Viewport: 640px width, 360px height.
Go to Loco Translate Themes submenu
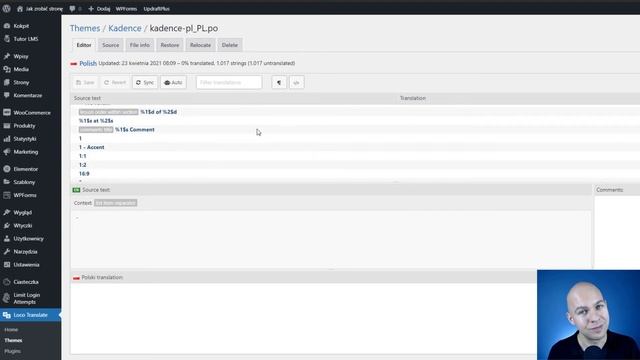click(13, 340)
